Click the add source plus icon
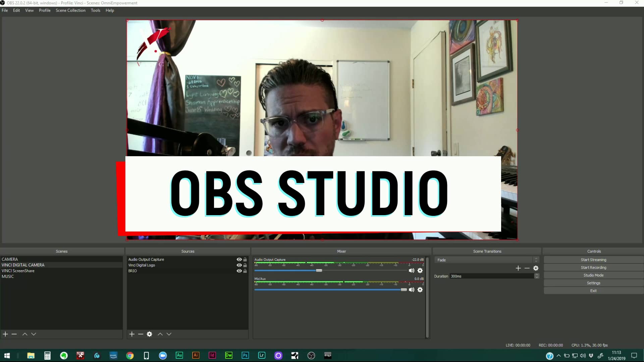644x362 pixels. 131,334
